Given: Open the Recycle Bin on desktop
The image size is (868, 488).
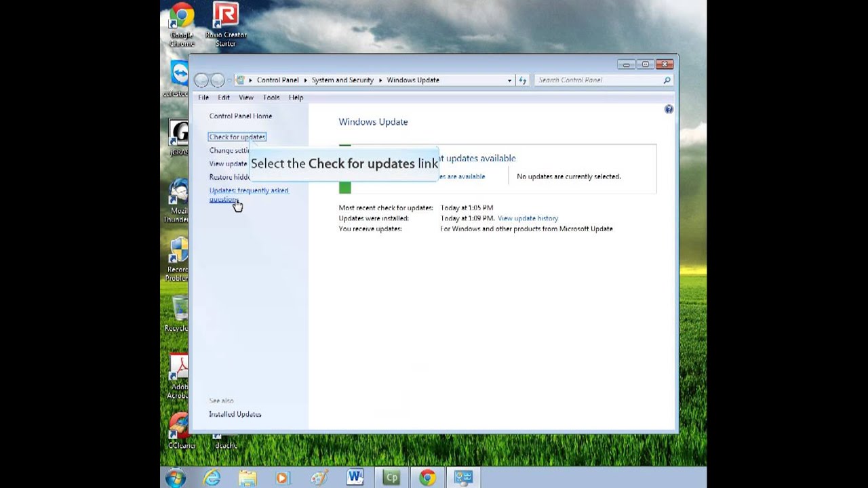Looking at the screenshot, I should (177, 314).
